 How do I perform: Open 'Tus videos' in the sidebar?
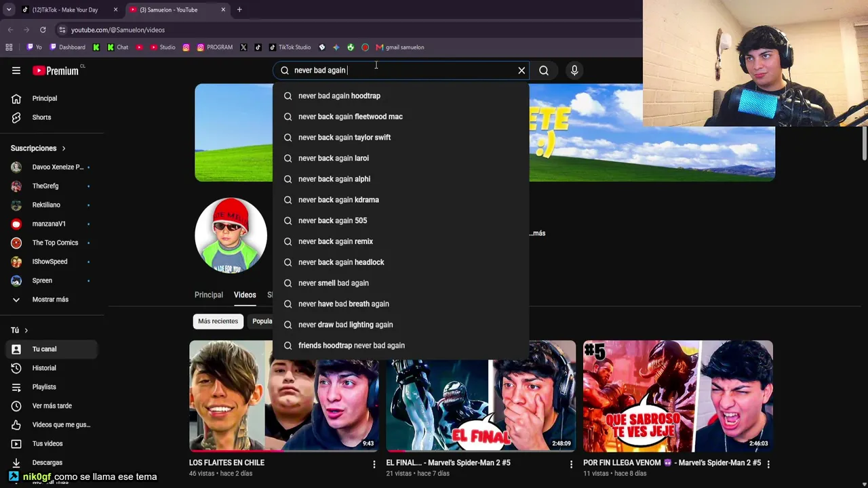pos(52,444)
